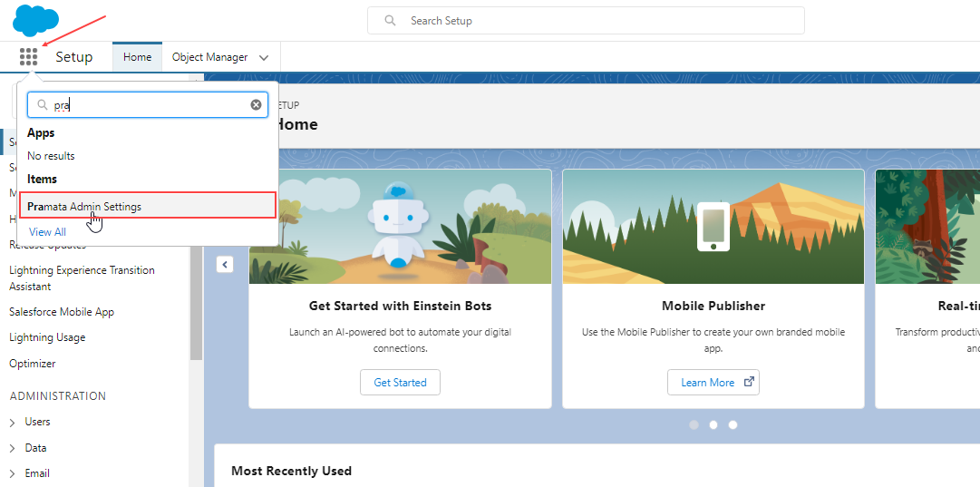Expand the Users tree section
The image size is (980, 487).
pos(13,423)
